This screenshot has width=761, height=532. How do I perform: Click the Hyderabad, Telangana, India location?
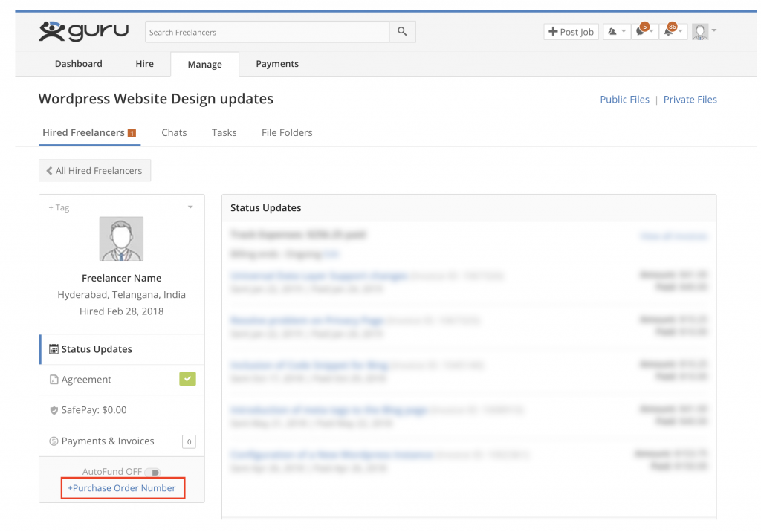(121, 295)
